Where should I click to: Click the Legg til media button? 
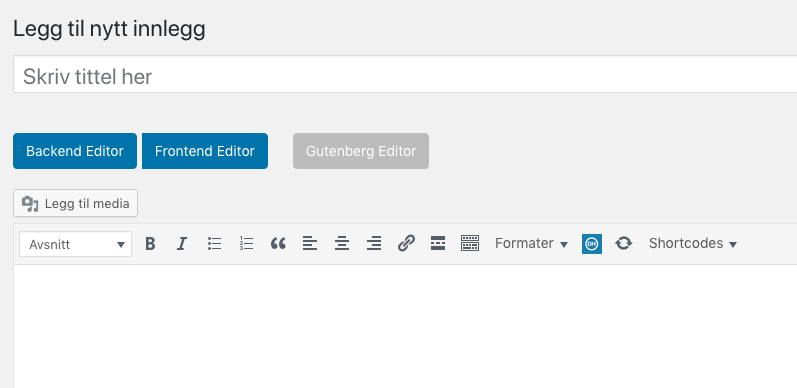75,203
